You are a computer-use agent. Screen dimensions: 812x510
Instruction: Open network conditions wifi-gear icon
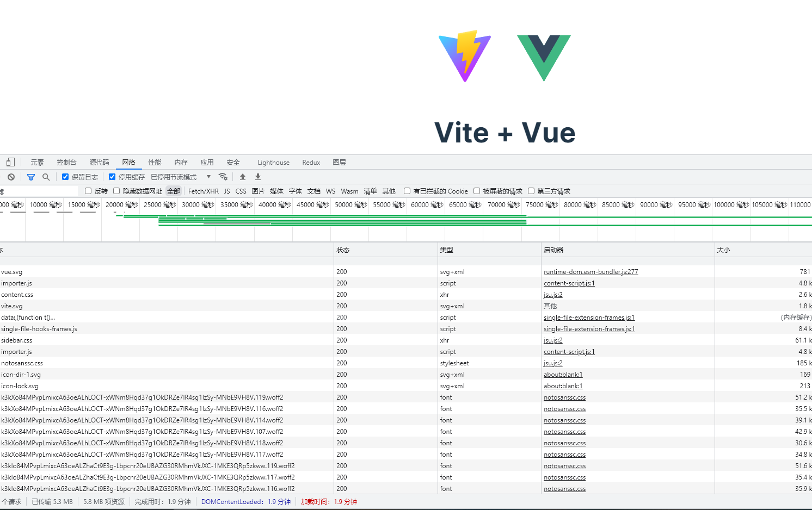223,177
